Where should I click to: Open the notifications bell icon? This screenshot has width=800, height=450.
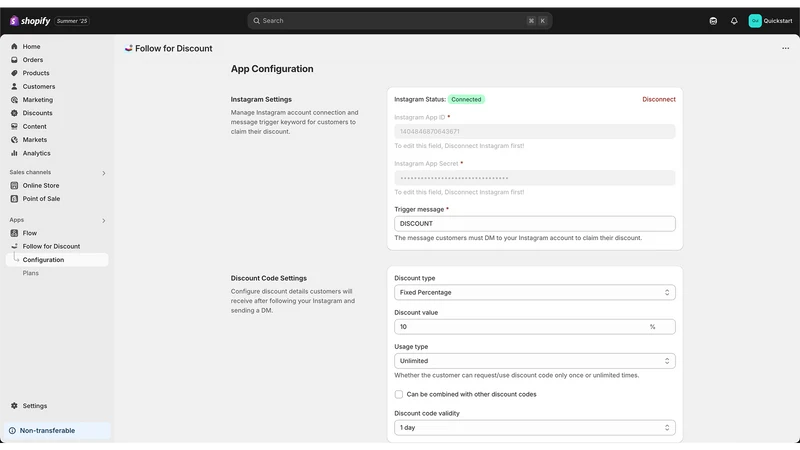[x=734, y=21]
